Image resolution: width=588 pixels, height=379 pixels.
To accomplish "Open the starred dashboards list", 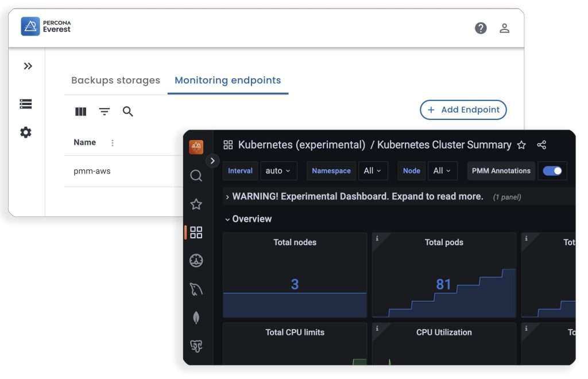I will 196,203.
